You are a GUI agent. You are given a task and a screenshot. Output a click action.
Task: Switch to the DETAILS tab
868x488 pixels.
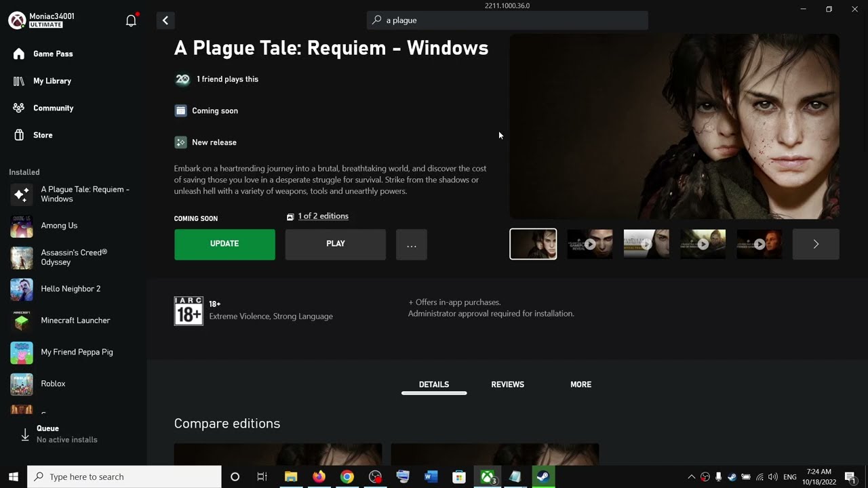pyautogui.click(x=434, y=384)
